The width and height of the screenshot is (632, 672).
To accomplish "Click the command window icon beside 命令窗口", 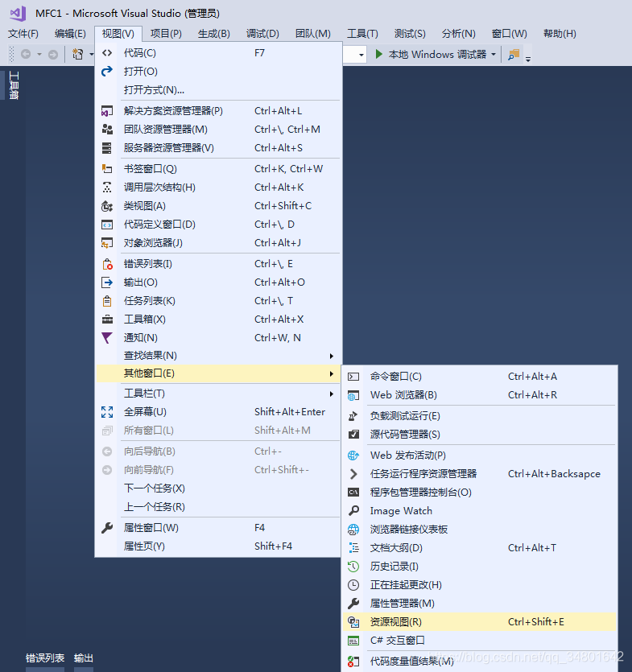I will tap(353, 377).
